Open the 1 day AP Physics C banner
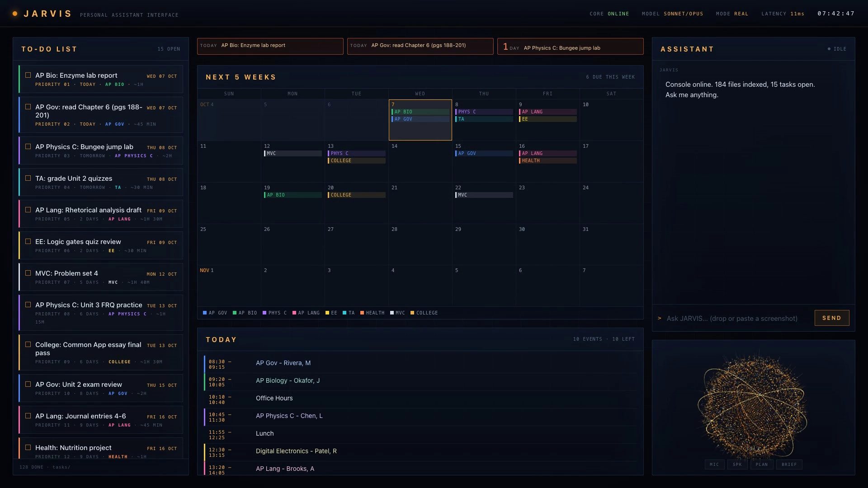 tap(571, 46)
